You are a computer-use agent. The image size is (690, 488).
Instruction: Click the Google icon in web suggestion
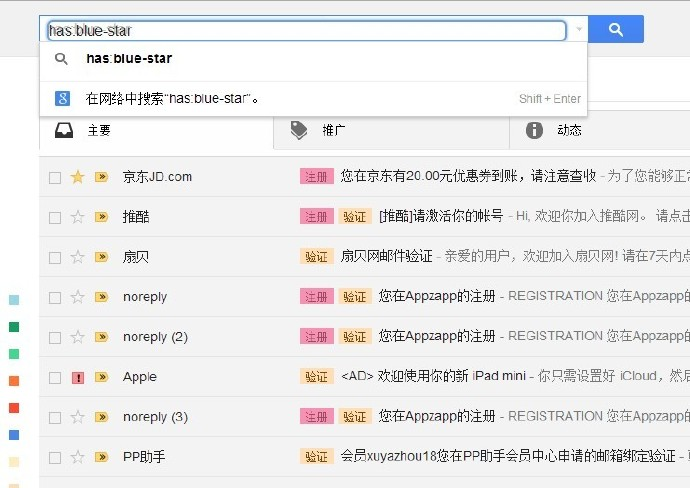point(62,98)
